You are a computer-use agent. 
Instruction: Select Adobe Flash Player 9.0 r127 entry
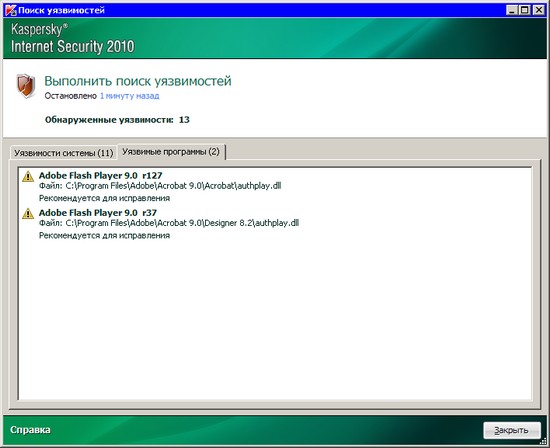[100, 175]
